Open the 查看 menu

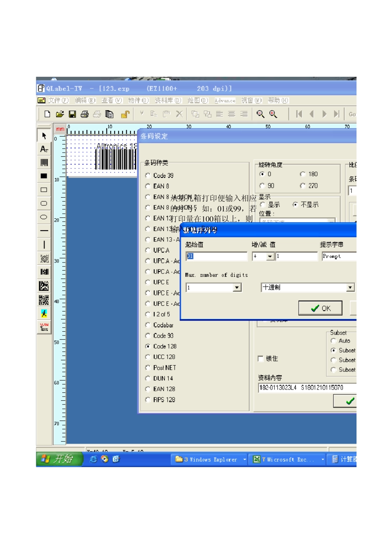click(x=112, y=100)
